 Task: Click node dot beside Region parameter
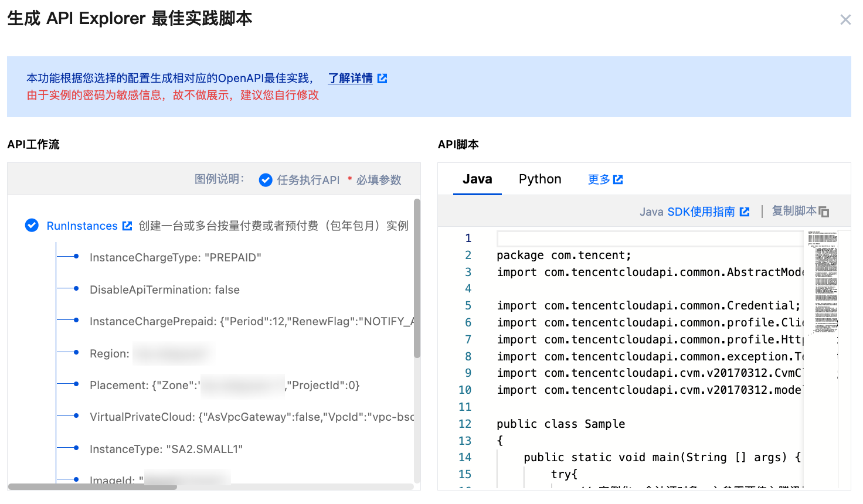(76, 352)
